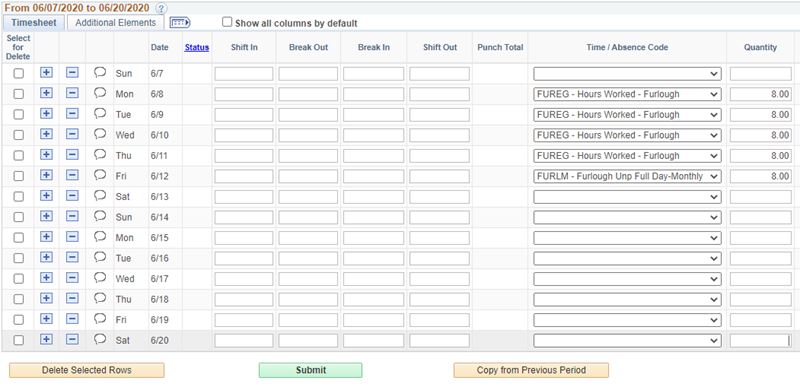Open the help icon next to date range

(x=161, y=8)
